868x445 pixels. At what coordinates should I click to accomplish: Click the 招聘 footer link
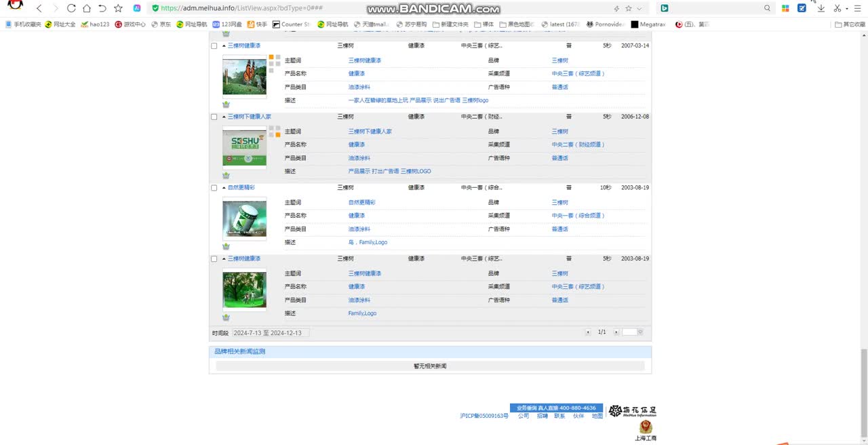(542, 416)
